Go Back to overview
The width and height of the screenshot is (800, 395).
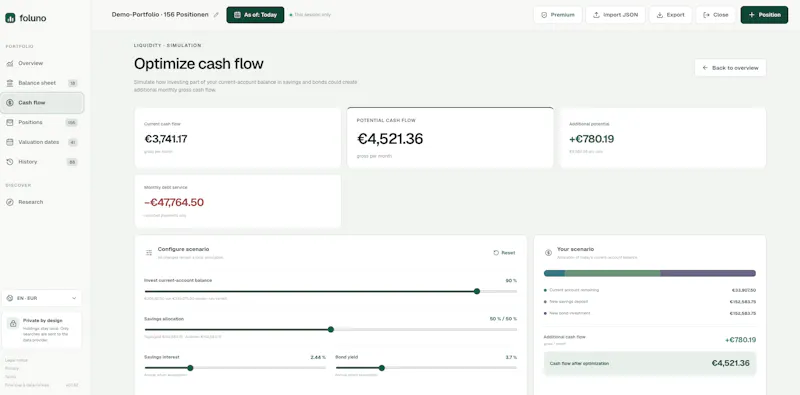(730, 67)
